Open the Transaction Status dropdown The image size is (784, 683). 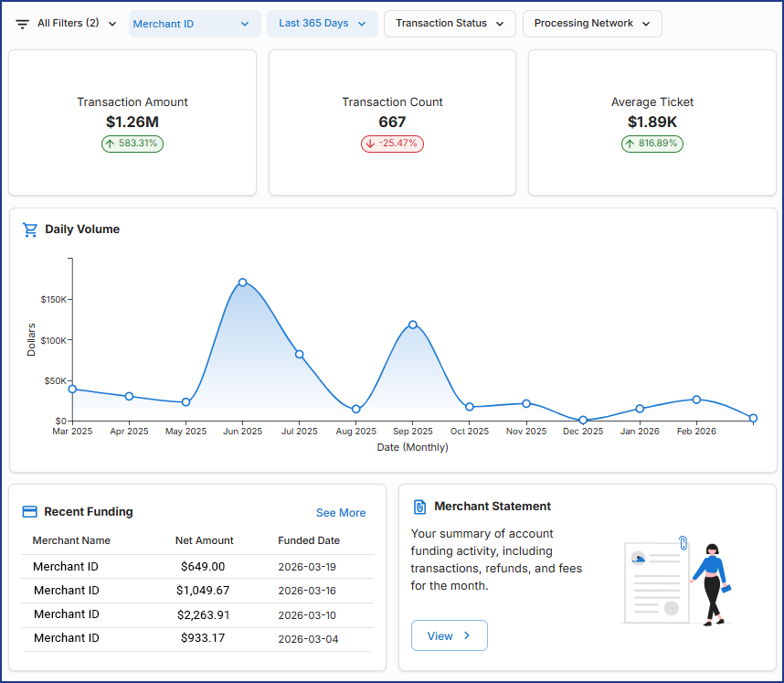450,24
